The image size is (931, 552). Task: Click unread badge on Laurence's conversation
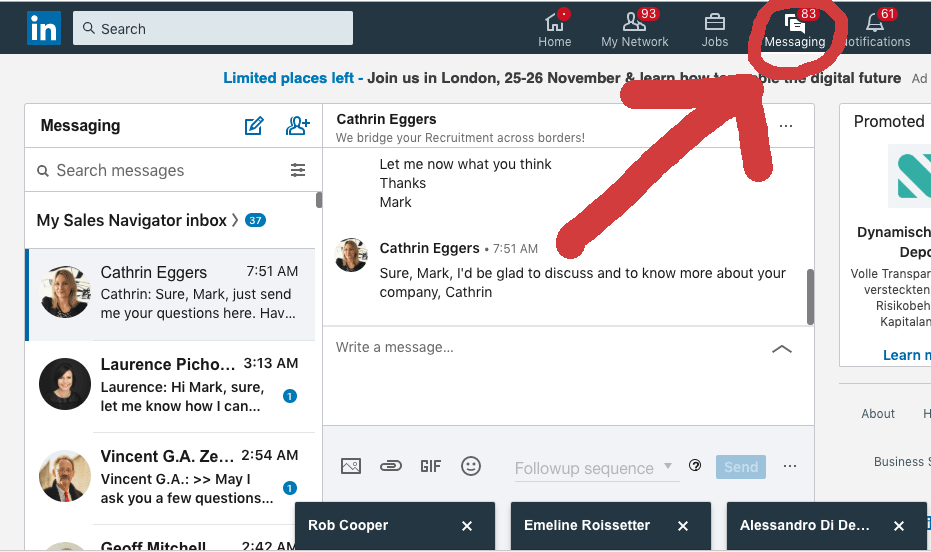pos(290,396)
